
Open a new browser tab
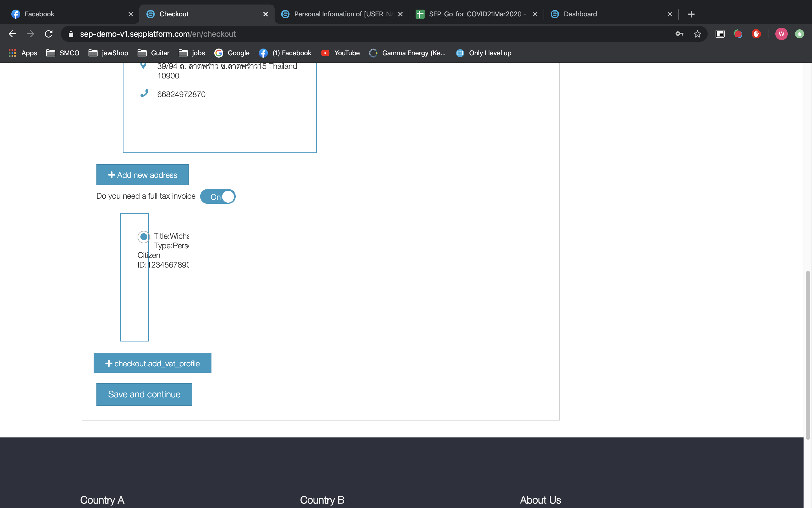point(691,14)
